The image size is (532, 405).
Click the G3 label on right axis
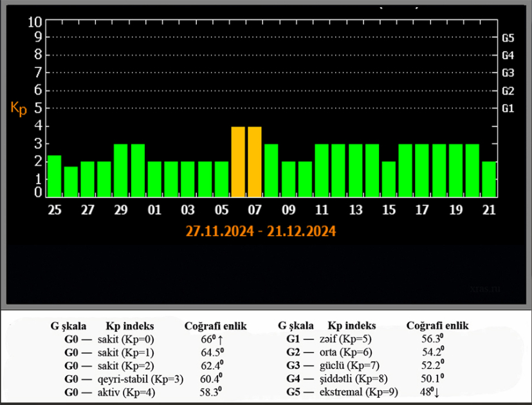pos(508,73)
